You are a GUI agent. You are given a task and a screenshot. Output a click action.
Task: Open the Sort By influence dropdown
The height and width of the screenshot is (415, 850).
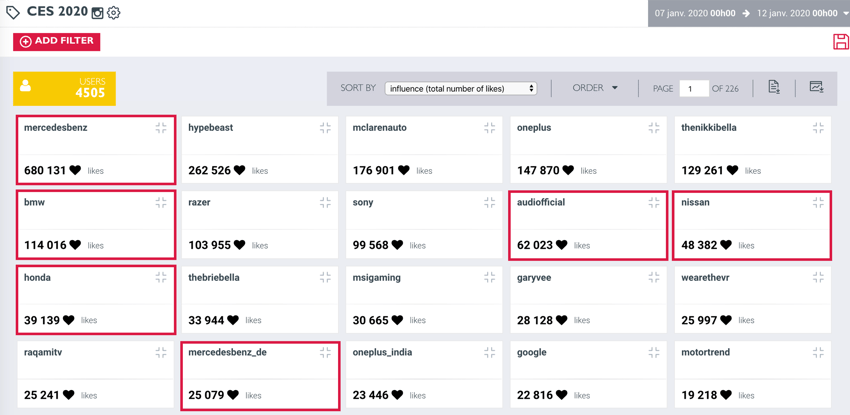click(x=461, y=88)
